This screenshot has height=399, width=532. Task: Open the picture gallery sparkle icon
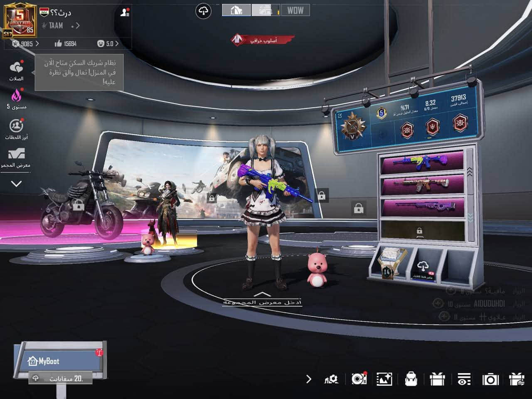384,379
